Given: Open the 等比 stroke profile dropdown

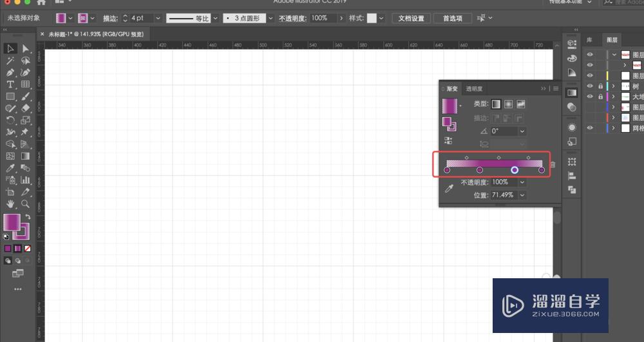Looking at the screenshot, I should click(215, 18).
